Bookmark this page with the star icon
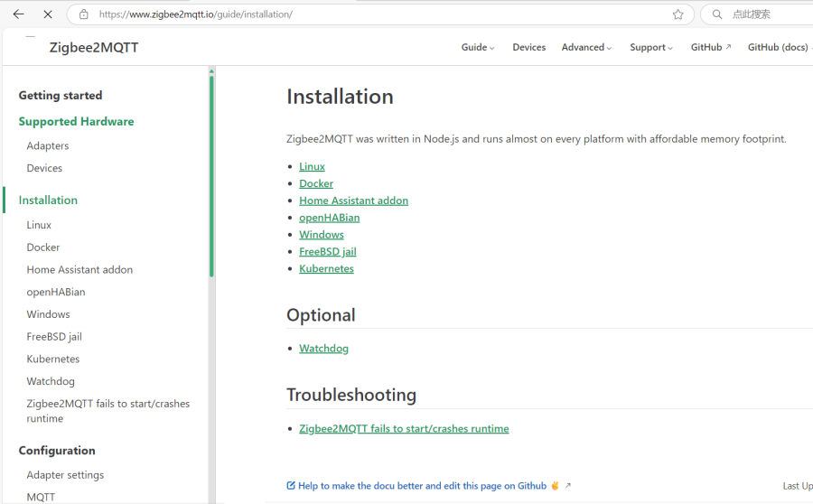 pos(677,14)
